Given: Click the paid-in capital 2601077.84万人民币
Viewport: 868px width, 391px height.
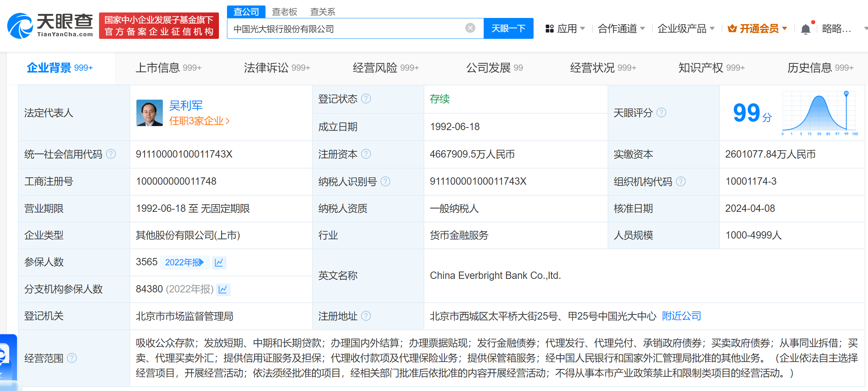Looking at the screenshot, I should [x=770, y=154].
